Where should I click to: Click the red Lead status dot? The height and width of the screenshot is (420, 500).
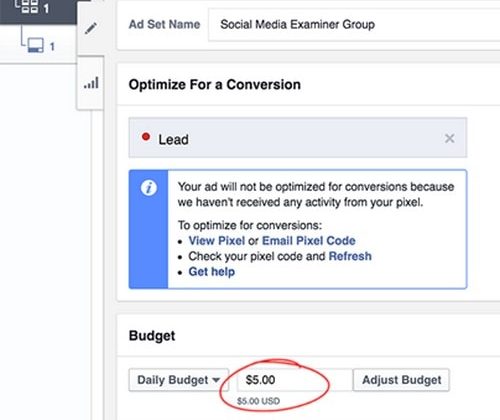coord(146,137)
